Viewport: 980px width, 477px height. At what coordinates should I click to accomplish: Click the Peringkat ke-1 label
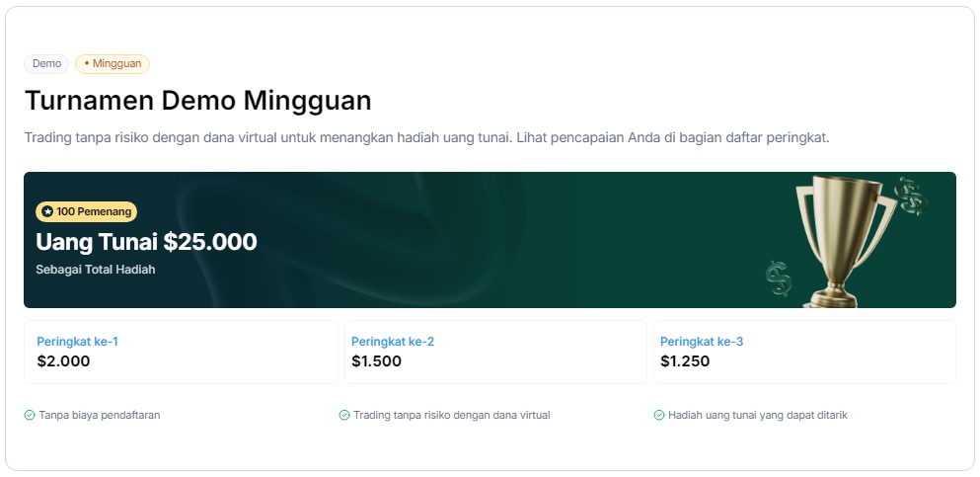coord(78,342)
